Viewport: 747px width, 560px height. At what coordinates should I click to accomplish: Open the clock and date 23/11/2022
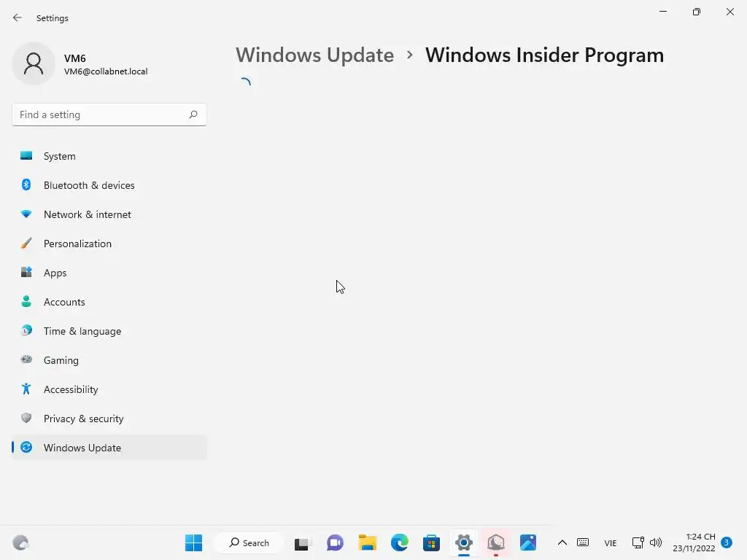[x=694, y=542]
